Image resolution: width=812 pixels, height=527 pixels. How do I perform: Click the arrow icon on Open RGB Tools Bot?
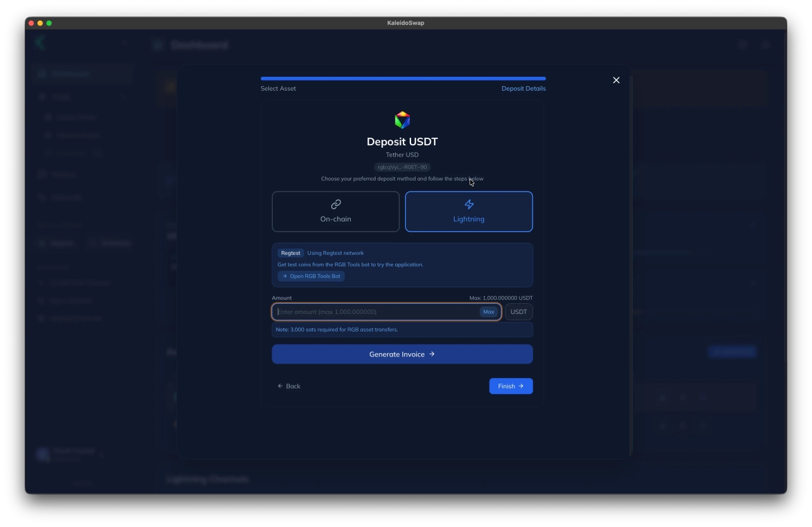pyautogui.click(x=284, y=276)
